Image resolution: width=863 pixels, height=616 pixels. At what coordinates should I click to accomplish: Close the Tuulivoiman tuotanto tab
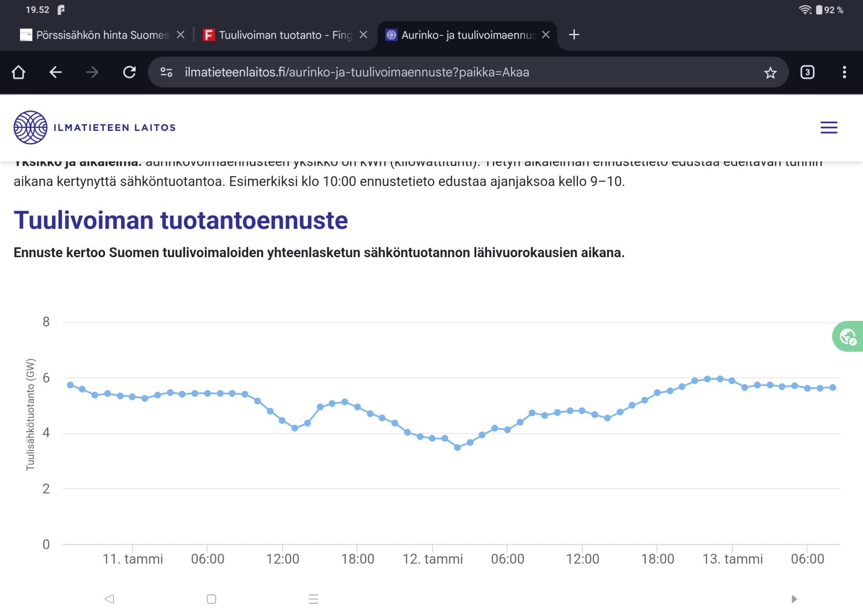click(363, 35)
